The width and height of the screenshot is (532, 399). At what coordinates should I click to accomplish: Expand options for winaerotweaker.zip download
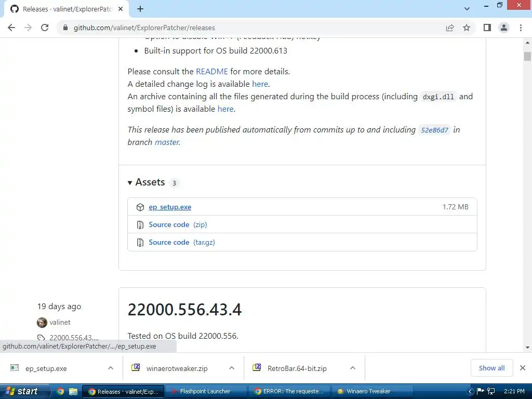232,368
